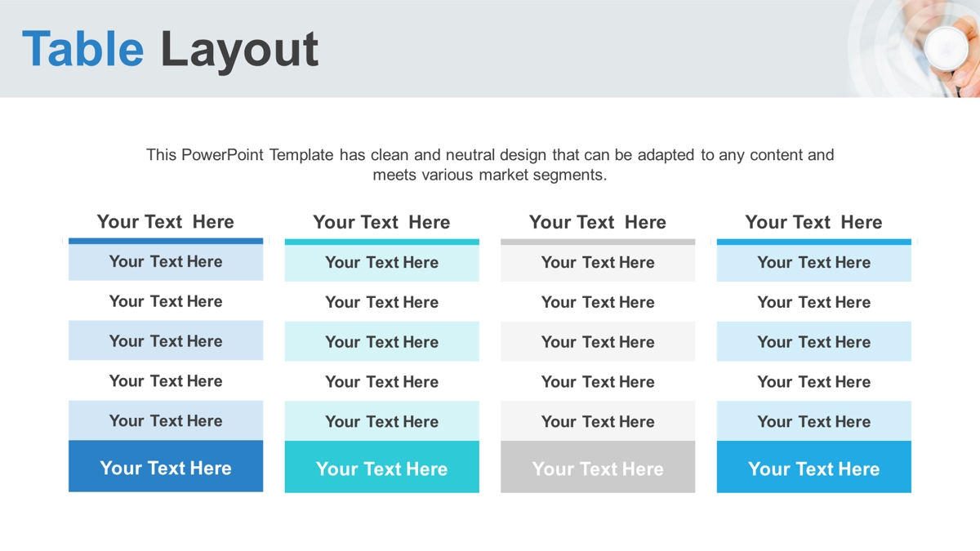Click the second column header above the teal bar
The height and width of the screenshot is (551, 980).
(381, 222)
